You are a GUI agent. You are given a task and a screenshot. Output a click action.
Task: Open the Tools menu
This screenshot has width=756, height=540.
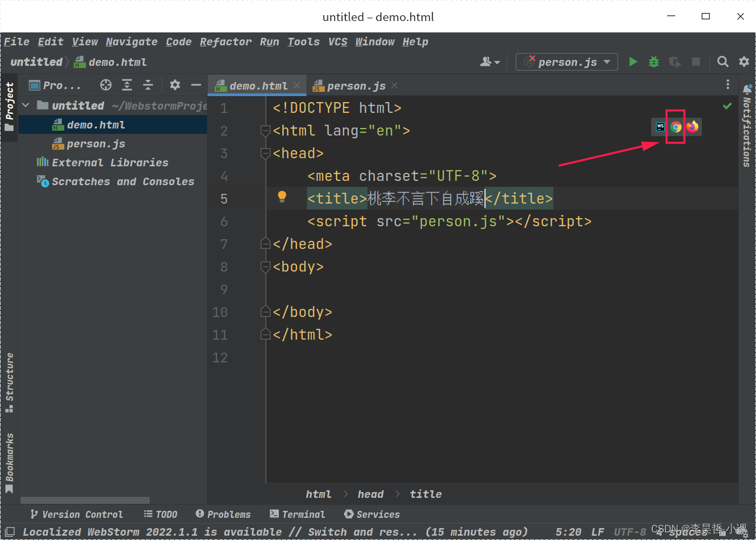click(x=304, y=42)
